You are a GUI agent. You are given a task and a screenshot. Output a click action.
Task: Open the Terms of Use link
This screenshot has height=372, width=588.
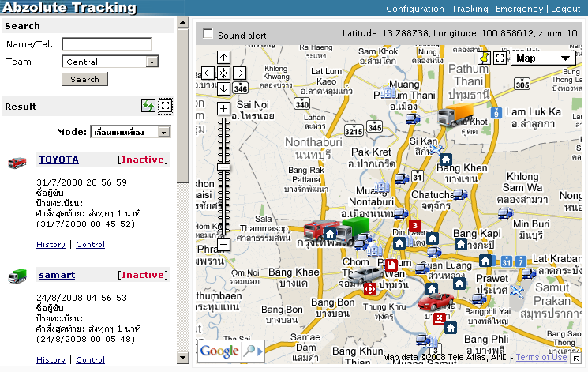tap(541, 357)
